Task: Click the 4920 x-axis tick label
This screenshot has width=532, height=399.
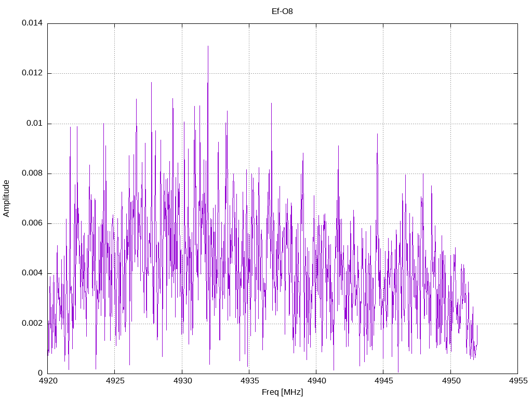Action: 48,381
